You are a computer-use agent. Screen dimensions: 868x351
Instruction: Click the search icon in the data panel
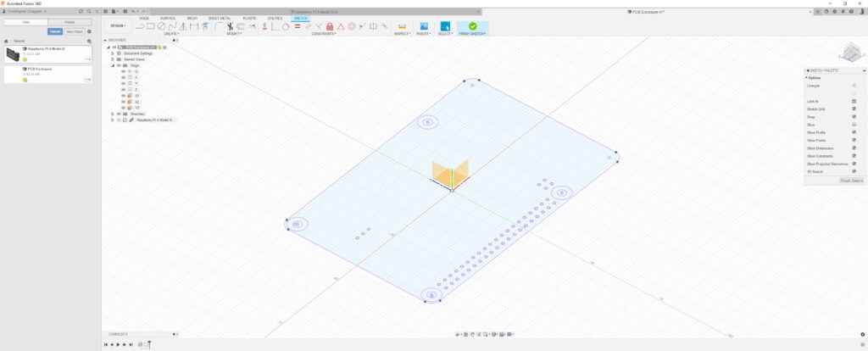(88, 11)
